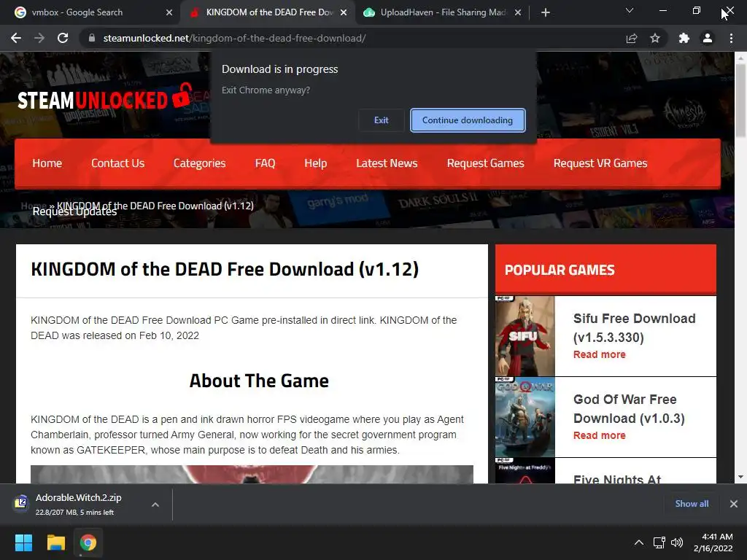747x560 pixels.
Task: Click the game screenshot image
Action: 252,474
